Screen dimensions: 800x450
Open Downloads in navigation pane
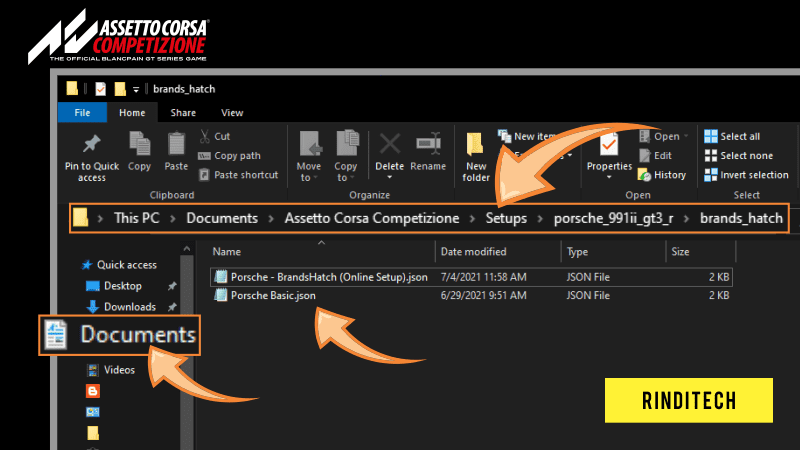pos(121,307)
